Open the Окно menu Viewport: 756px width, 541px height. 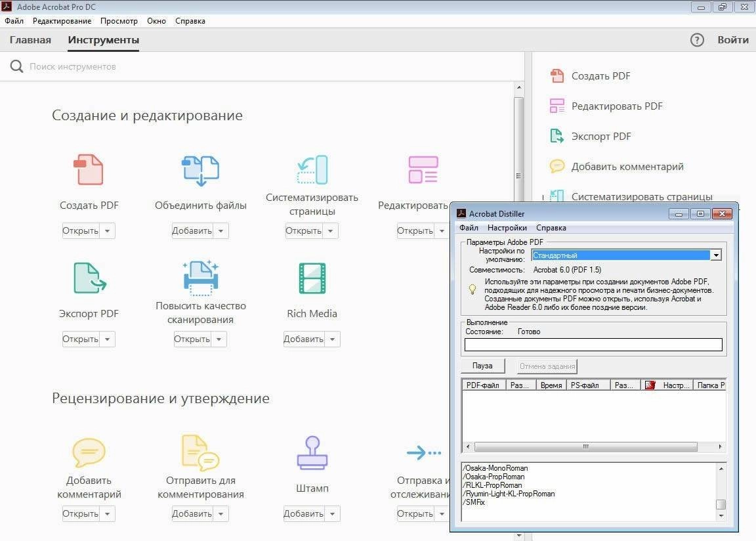click(156, 21)
